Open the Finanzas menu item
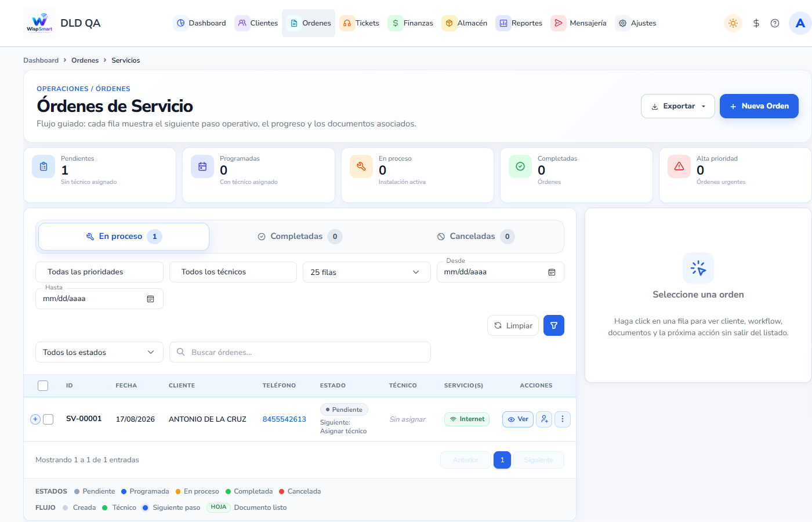812x522 pixels. tap(411, 23)
